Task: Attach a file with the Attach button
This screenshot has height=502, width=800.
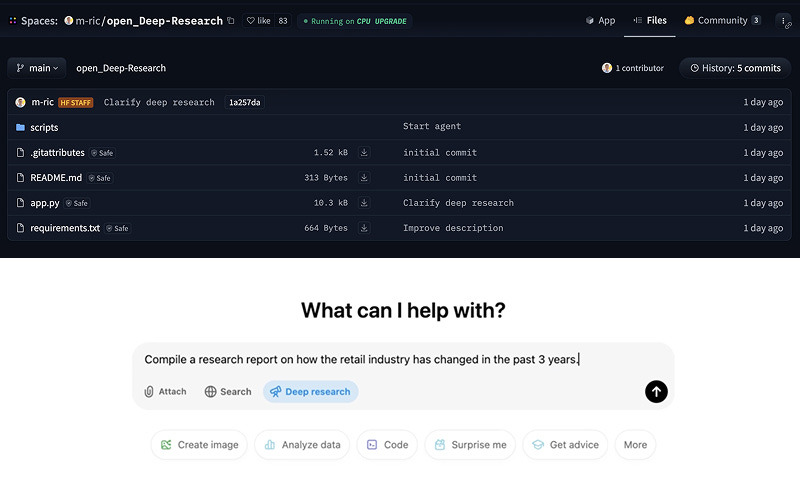Action: click(165, 391)
